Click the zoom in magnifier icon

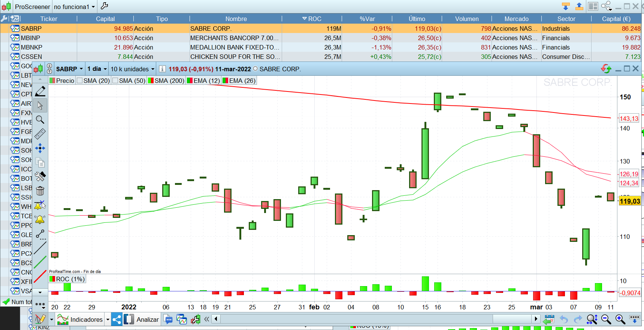620,319
